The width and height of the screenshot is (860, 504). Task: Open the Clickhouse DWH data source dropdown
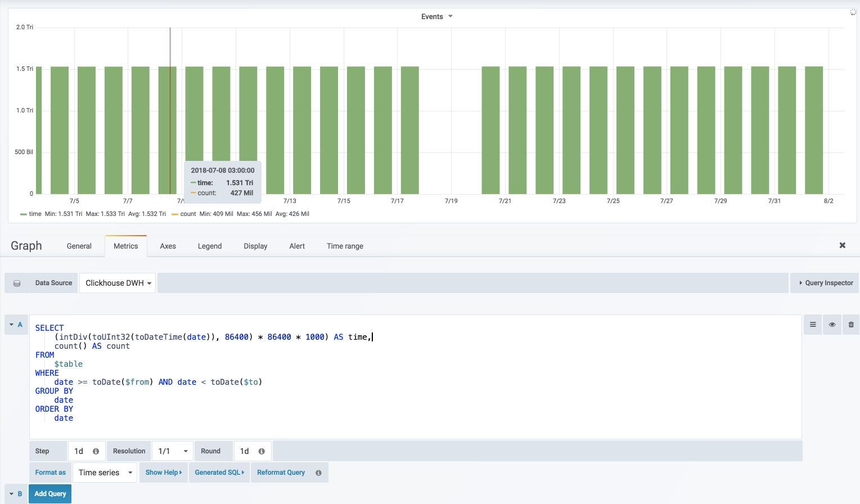point(117,282)
